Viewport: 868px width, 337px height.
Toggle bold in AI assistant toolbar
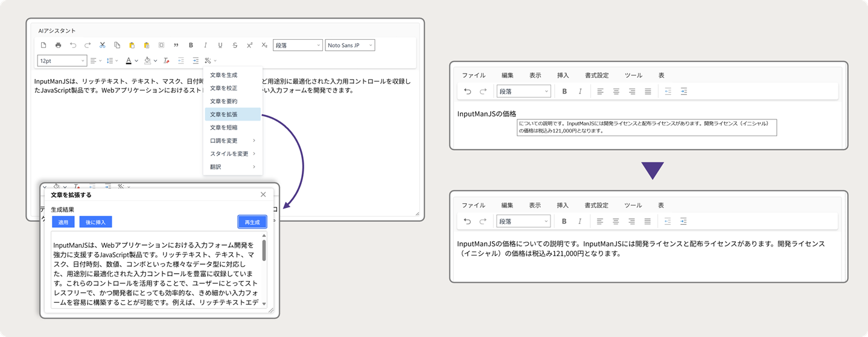(x=191, y=45)
